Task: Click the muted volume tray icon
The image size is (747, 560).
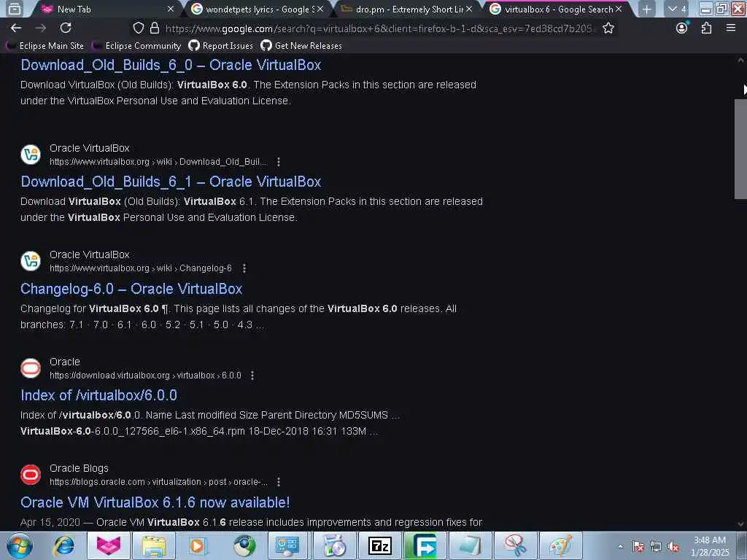Action: (x=673, y=547)
